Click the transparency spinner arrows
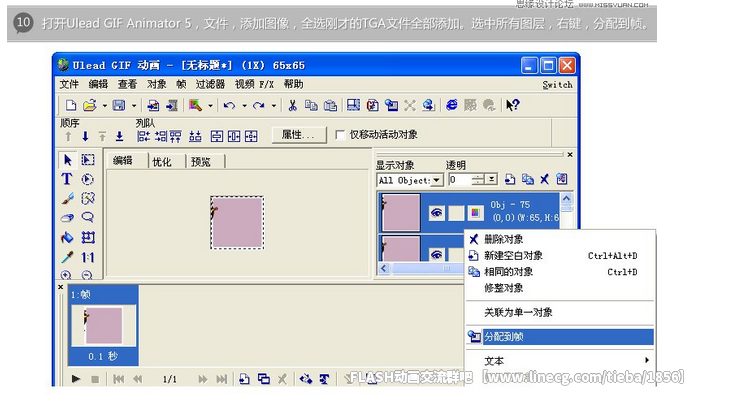The width and height of the screenshot is (736, 396). click(478, 179)
